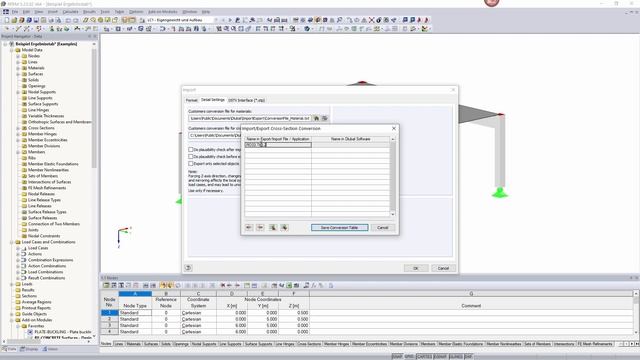Click second arrow icon in Cross-Section Conversion dialog
The height and width of the screenshot is (360, 640).
tap(260, 227)
